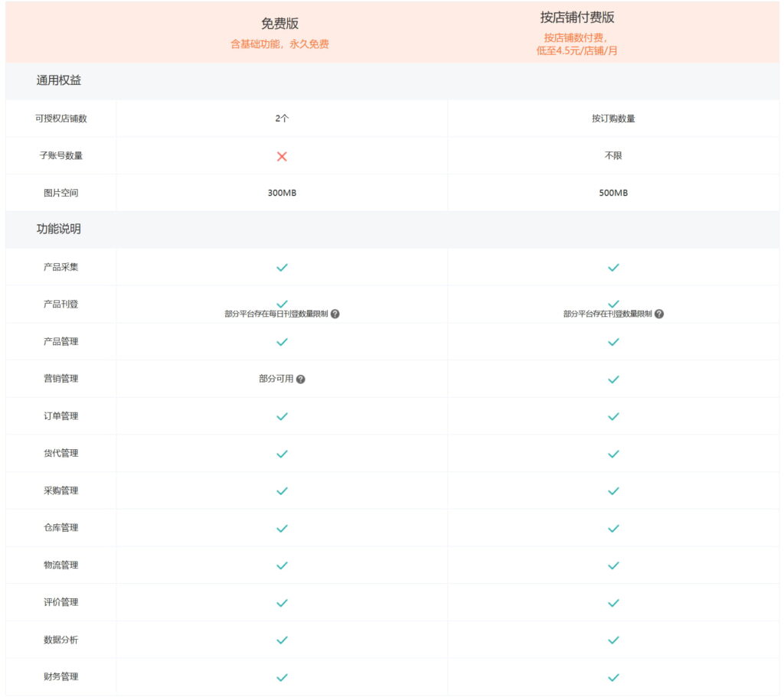This screenshot has width=784, height=697.
Task: Click the 含基础功能，永久免费 subtitle text
Action: (x=279, y=44)
